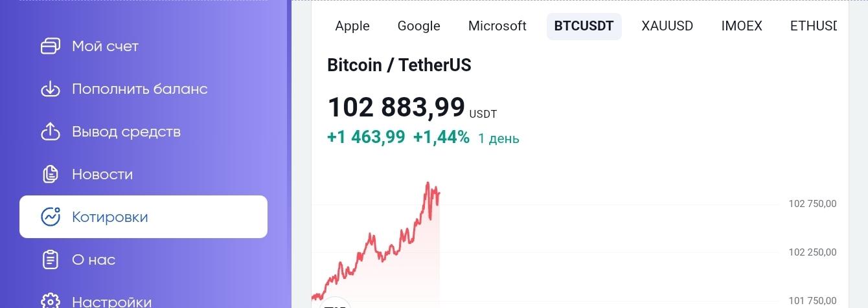The height and width of the screenshot is (308, 868).
Task: Switch to the Apple quote tab
Action: pos(352,27)
